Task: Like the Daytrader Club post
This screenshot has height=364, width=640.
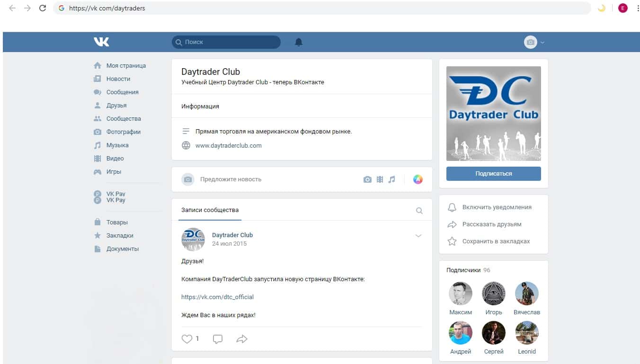Action: pos(187,339)
